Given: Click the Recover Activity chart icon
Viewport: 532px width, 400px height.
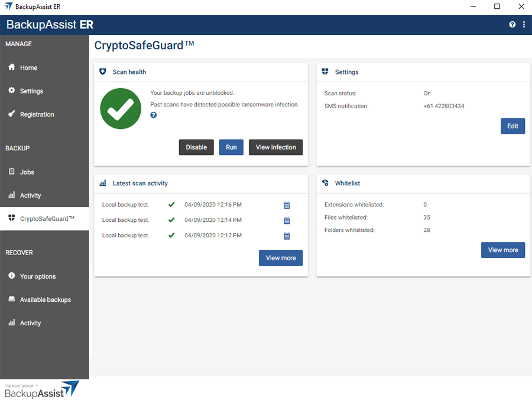Looking at the screenshot, I should (12, 322).
